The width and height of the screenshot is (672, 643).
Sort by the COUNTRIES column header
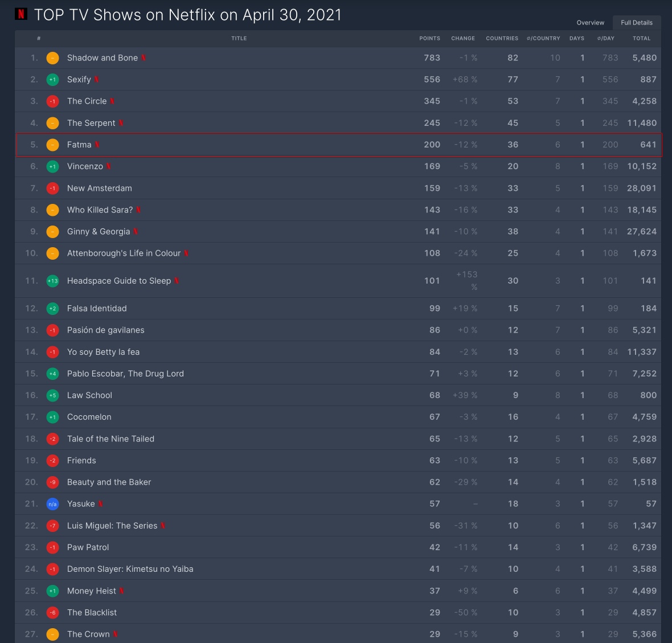502,39
